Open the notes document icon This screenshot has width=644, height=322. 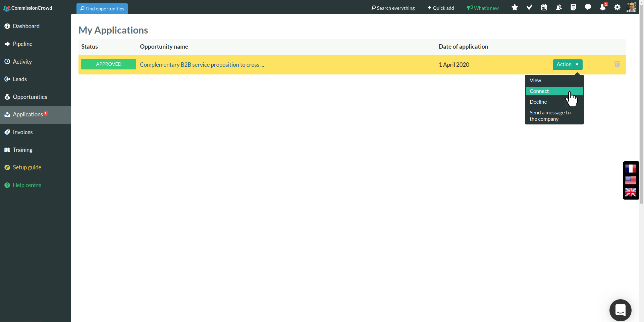click(x=573, y=7)
